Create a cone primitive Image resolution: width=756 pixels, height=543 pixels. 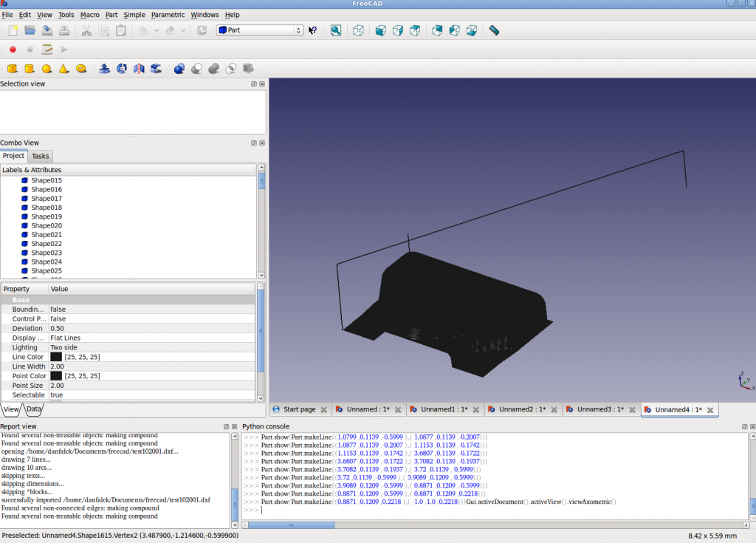pyautogui.click(x=63, y=69)
